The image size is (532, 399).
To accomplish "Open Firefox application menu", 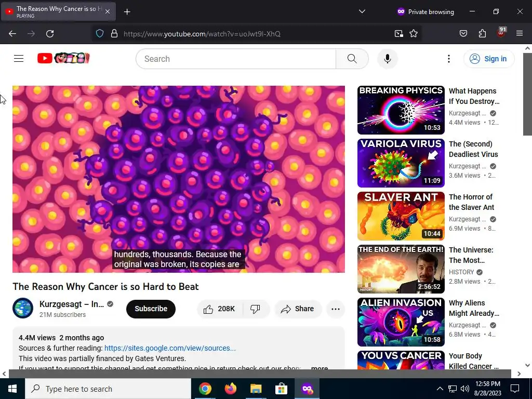I will click(x=519, y=34).
